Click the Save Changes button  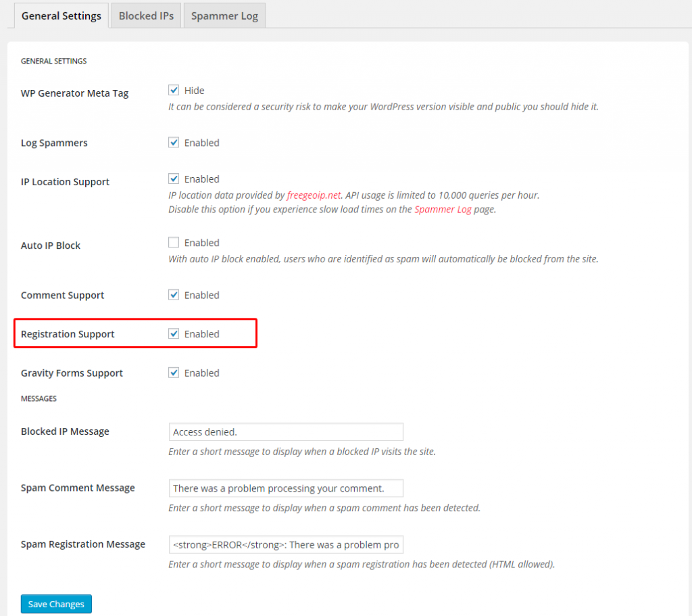click(56, 604)
